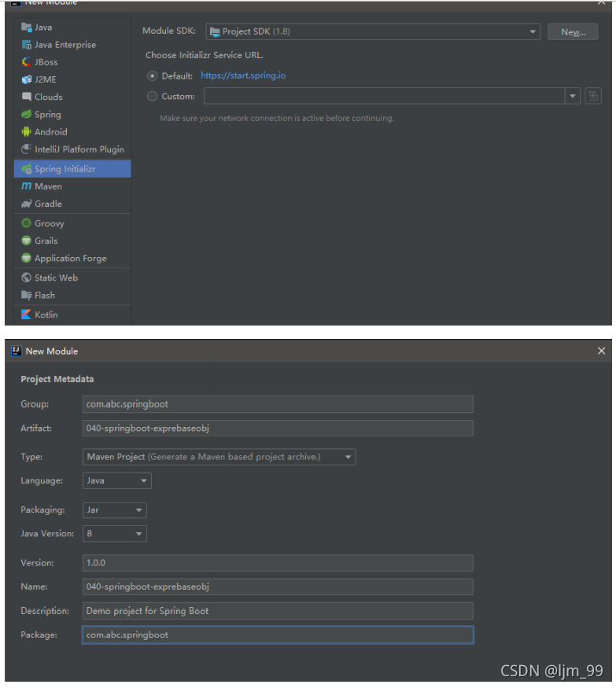Click the Flash folder icon

click(x=26, y=296)
